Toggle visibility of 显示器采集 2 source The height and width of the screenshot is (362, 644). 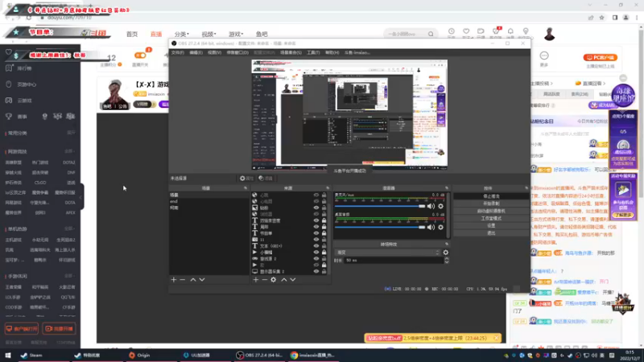pos(316,271)
